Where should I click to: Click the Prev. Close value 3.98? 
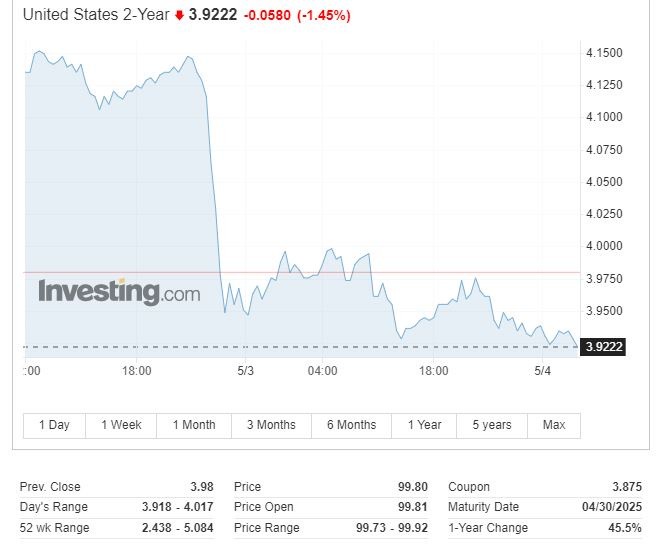click(x=200, y=487)
